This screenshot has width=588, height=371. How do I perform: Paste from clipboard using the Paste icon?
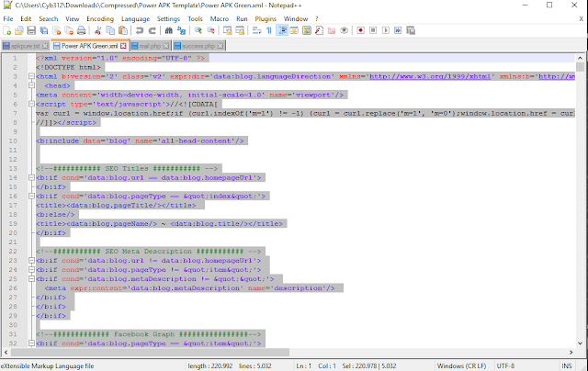[x=122, y=30]
